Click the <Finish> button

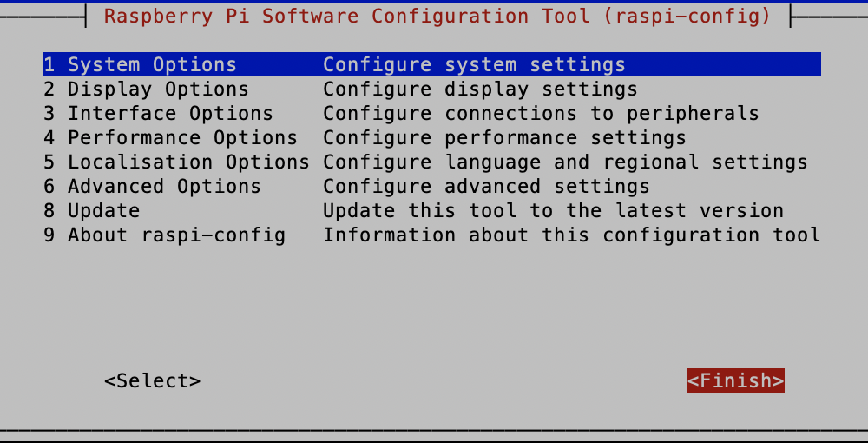tap(736, 381)
